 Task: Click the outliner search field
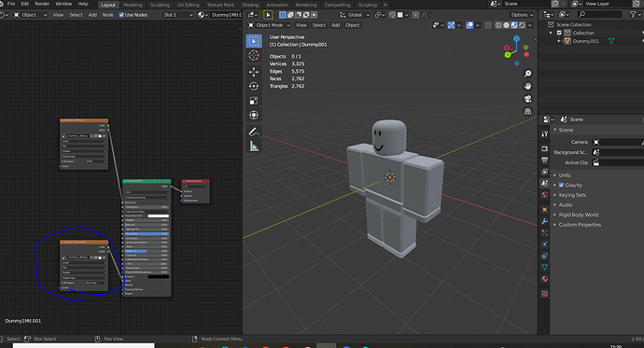click(x=599, y=14)
